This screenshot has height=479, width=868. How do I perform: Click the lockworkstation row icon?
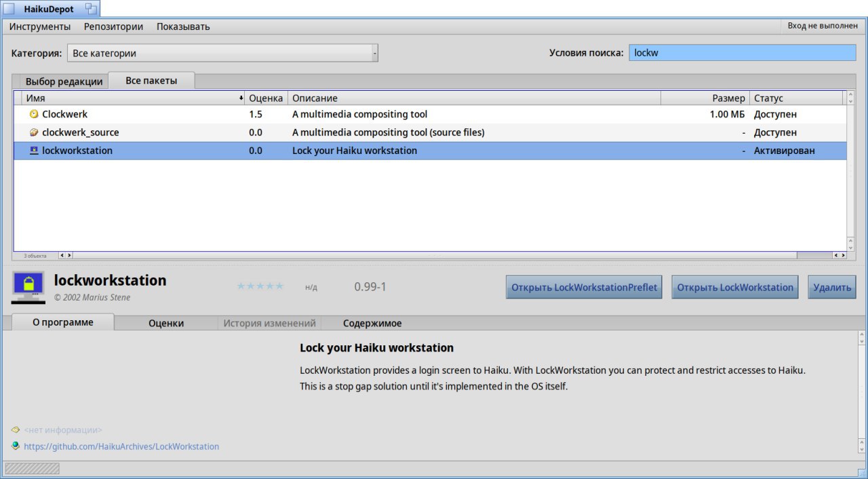(x=34, y=151)
